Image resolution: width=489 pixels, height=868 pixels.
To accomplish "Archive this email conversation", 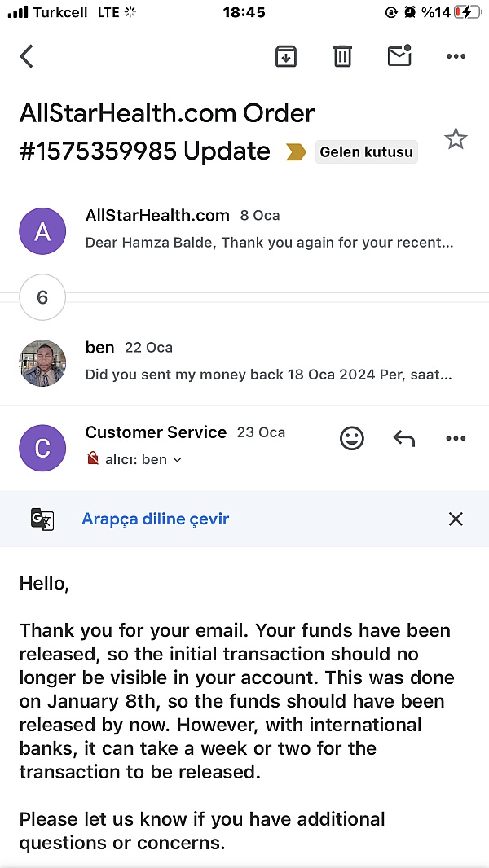I will [285, 56].
